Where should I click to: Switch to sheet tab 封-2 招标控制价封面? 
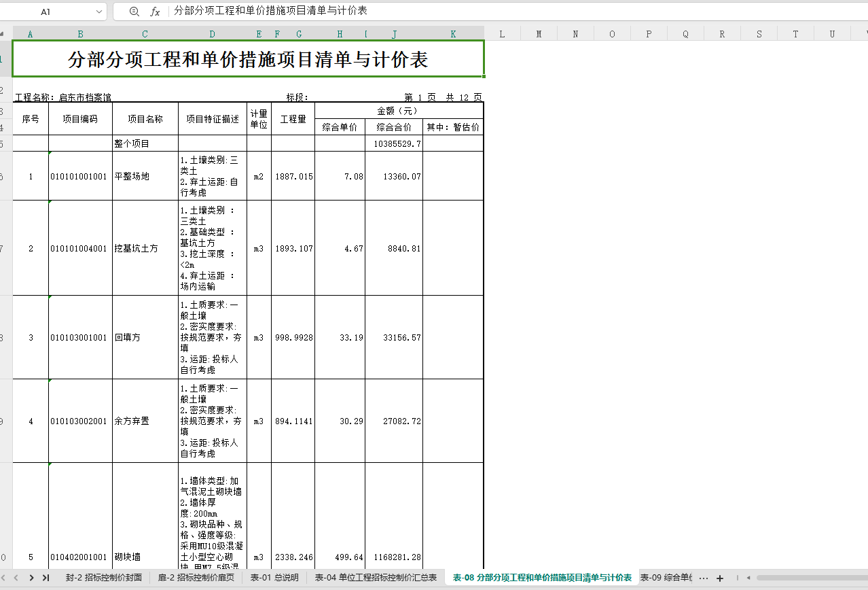(x=104, y=578)
